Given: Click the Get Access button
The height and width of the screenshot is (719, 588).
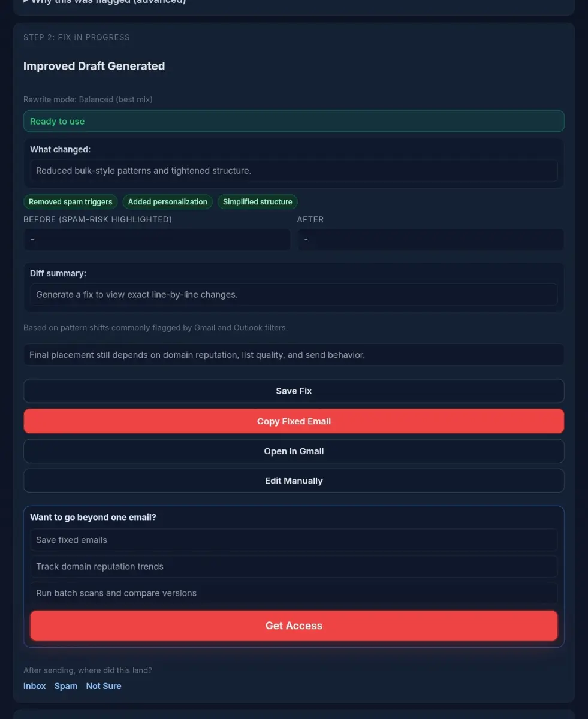Looking at the screenshot, I should 294,625.
